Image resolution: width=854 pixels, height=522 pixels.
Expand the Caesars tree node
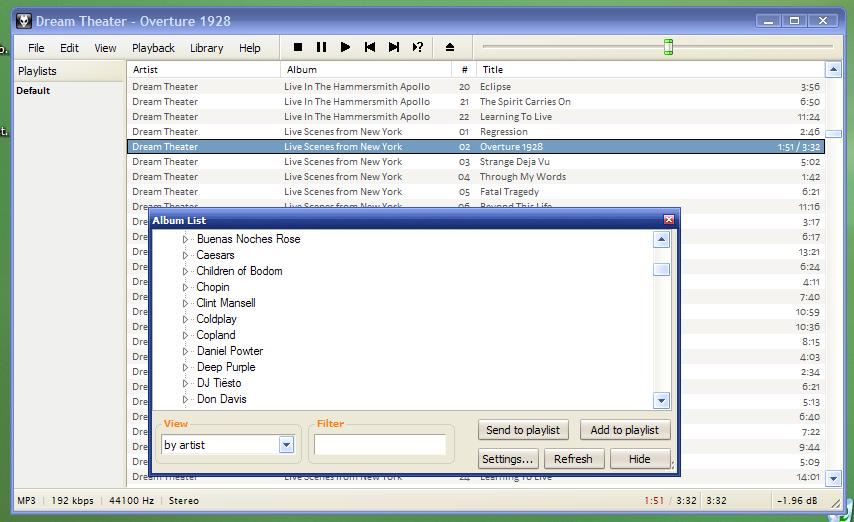185,255
